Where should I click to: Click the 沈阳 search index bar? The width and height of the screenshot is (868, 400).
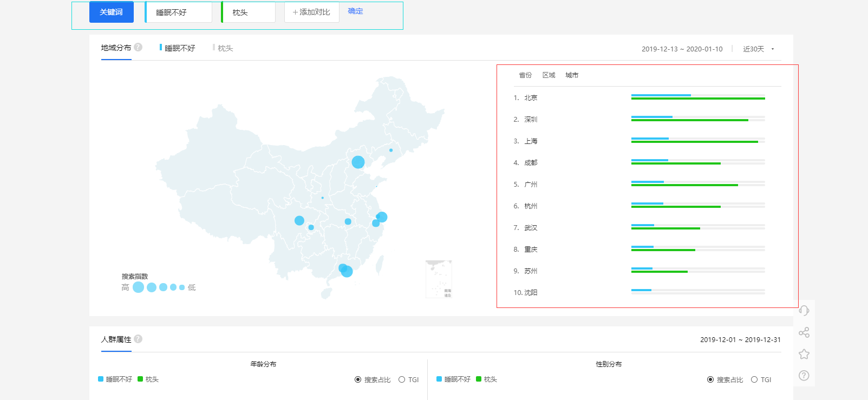click(698, 292)
